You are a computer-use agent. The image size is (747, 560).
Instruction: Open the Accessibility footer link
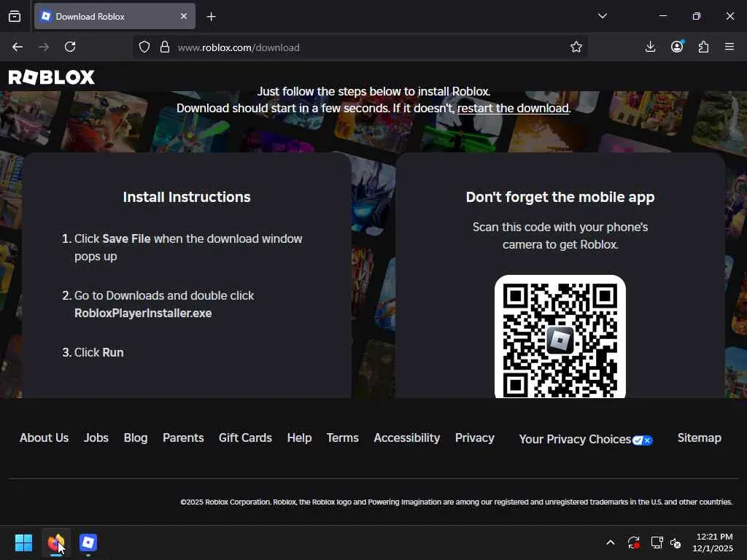click(407, 437)
